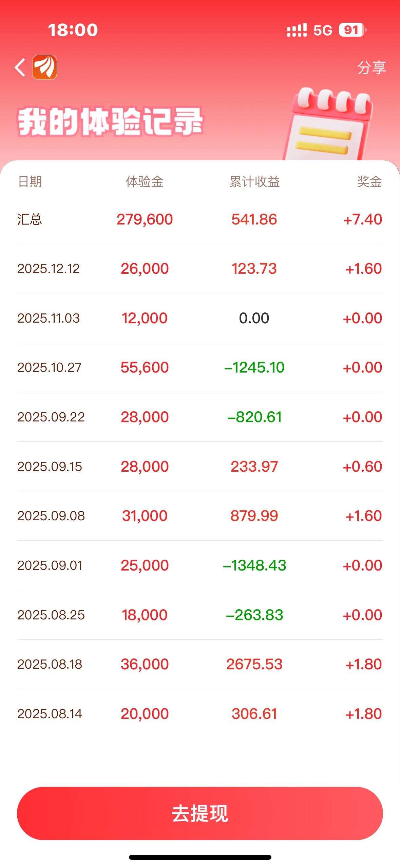The image size is (400, 868).
Task: Tap the cellular signal bars icon
Action: tap(297, 30)
